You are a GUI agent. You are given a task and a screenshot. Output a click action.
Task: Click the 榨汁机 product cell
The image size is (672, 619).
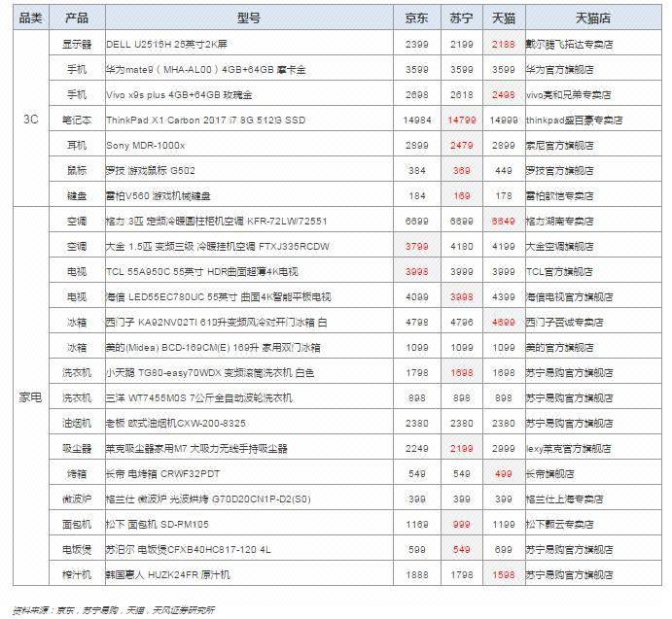click(x=77, y=574)
